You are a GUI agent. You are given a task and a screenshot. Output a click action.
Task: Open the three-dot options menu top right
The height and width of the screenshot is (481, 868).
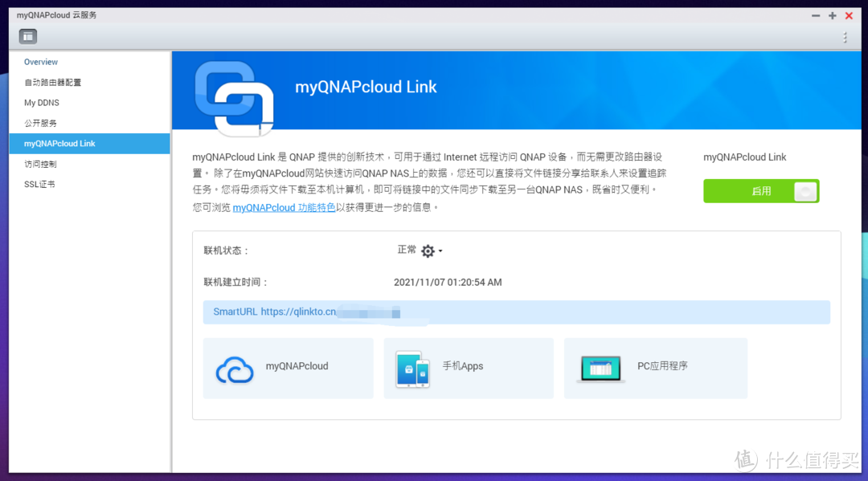(843, 36)
